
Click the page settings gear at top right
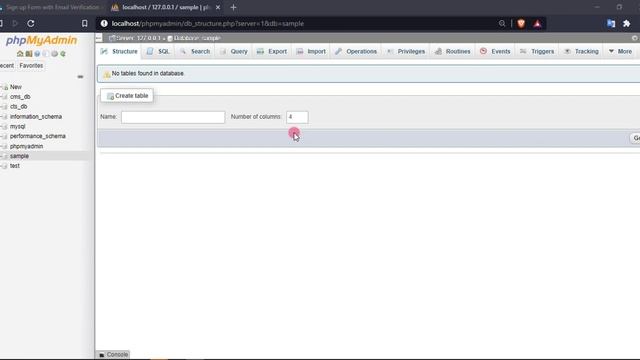[635, 38]
